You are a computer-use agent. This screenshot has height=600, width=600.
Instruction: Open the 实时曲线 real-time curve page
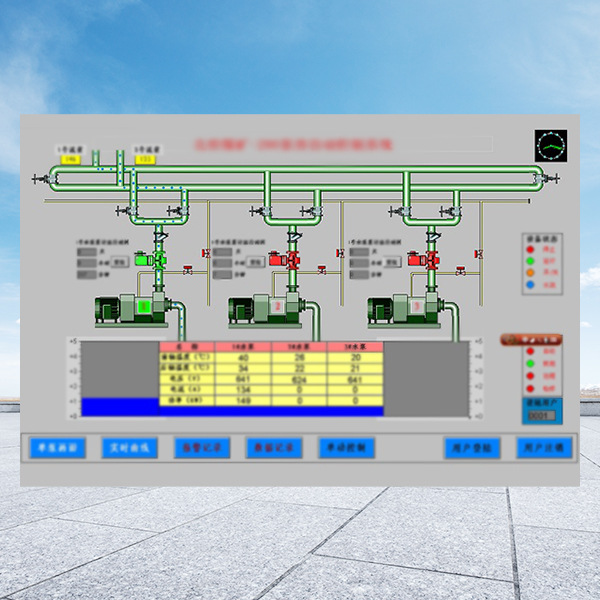point(128,447)
